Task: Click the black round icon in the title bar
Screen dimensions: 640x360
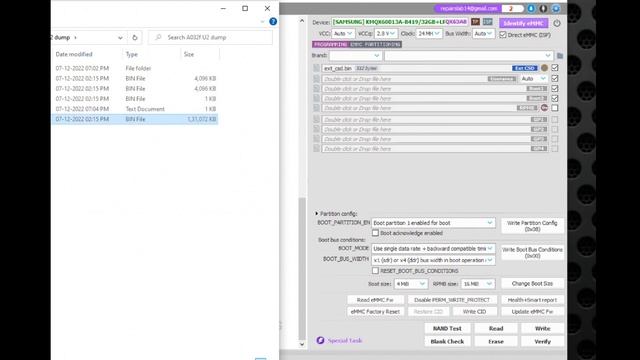Action: [x=543, y=9]
